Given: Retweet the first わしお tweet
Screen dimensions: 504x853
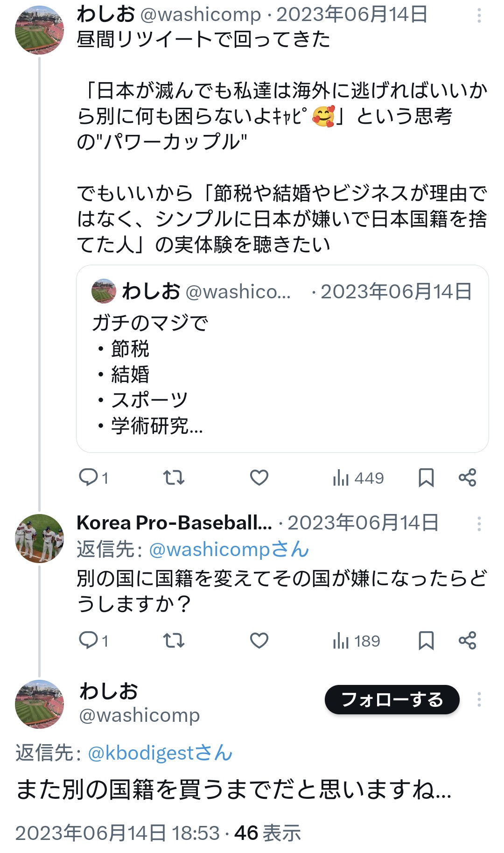Looking at the screenshot, I should (174, 478).
